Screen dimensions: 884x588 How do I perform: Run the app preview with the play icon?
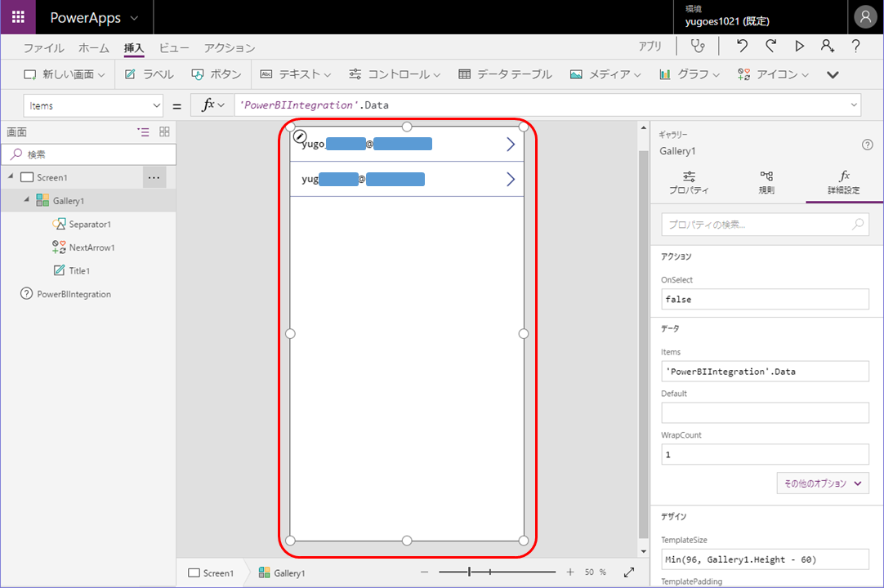tap(799, 47)
